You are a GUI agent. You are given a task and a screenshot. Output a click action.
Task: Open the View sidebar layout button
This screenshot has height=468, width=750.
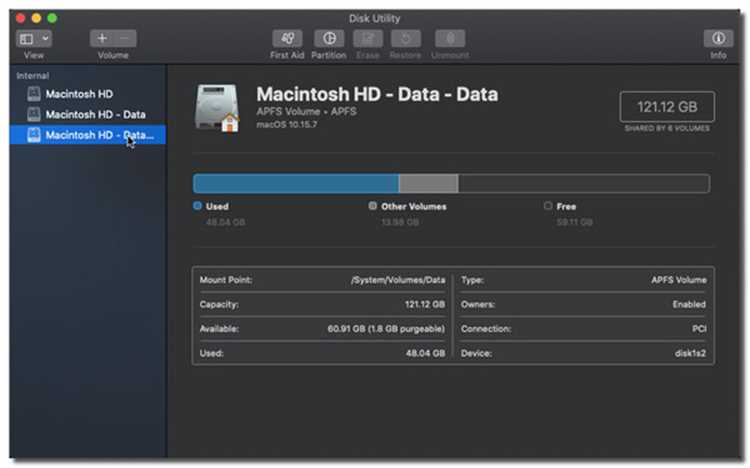click(x=27, y=39)
